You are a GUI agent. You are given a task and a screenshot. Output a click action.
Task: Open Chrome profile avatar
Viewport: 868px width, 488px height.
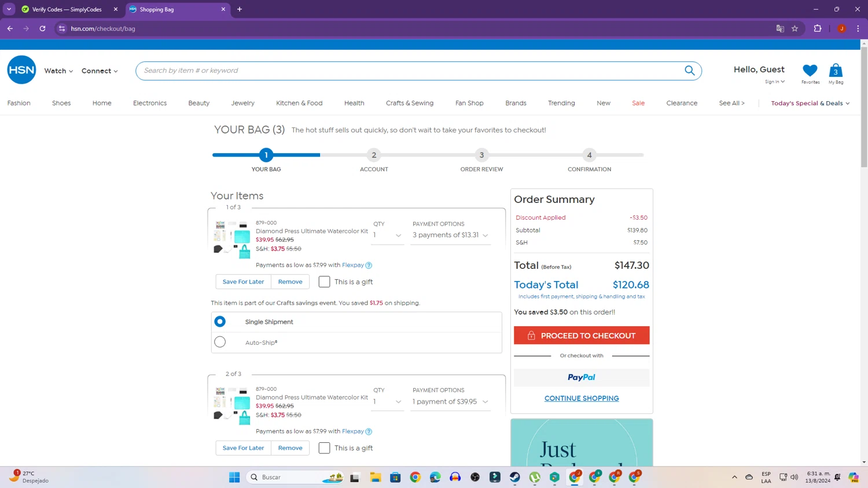click(x=841, y=28)
